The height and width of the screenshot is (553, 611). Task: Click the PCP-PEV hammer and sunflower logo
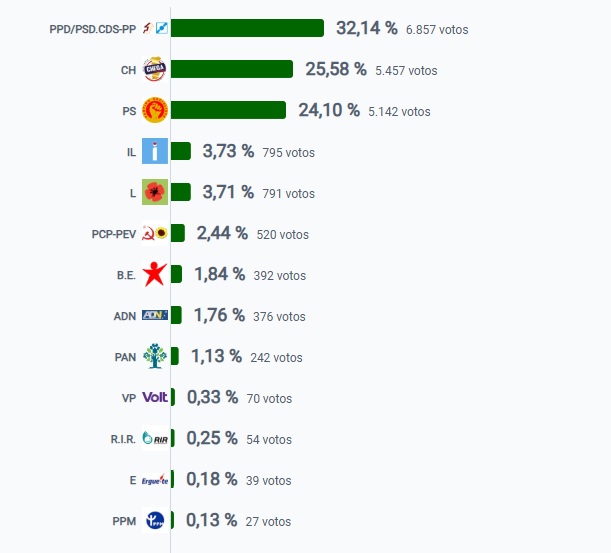point(155,233)
